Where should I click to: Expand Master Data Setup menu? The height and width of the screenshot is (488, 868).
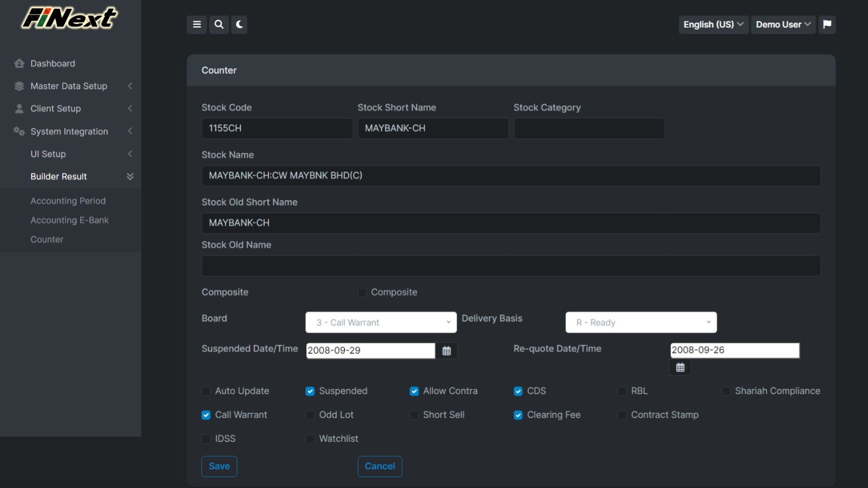[x=69, y=86]
